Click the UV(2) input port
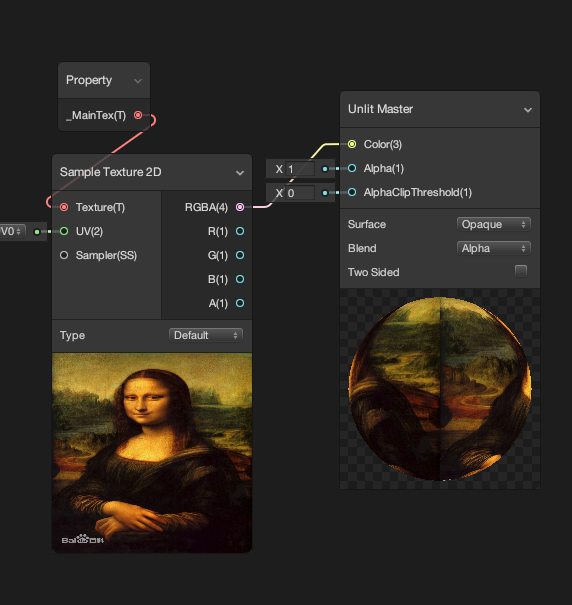 (64, 231)
